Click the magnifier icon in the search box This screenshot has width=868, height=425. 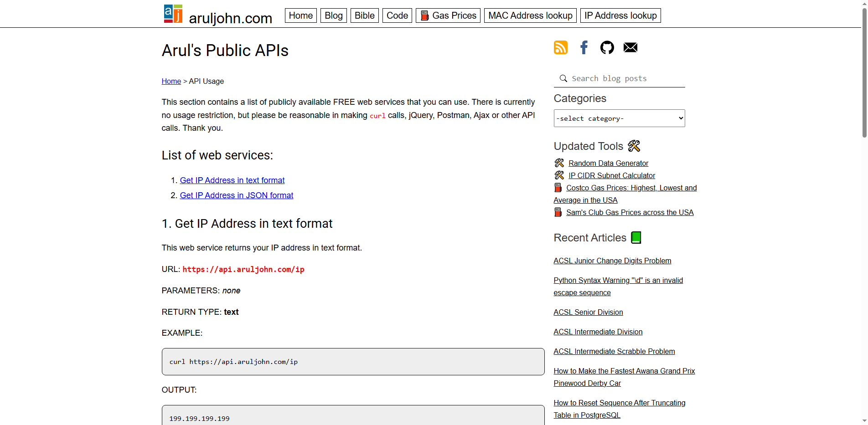pos(563,78)
